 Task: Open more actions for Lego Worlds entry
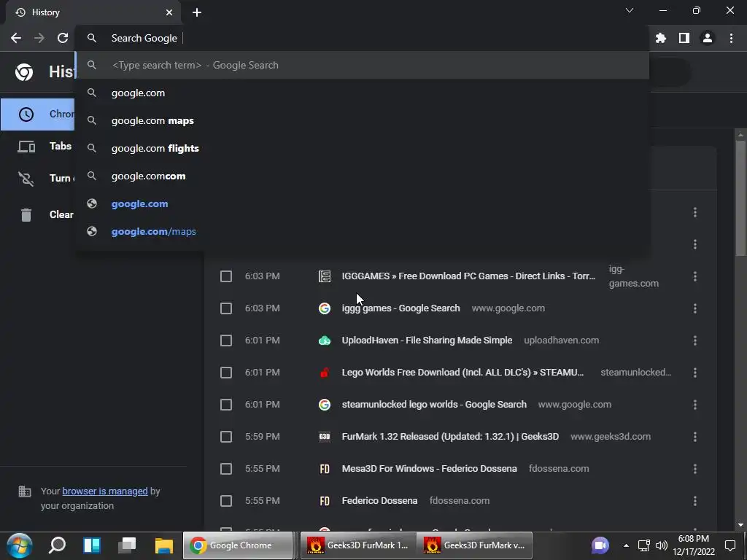(x=695, y=373)
